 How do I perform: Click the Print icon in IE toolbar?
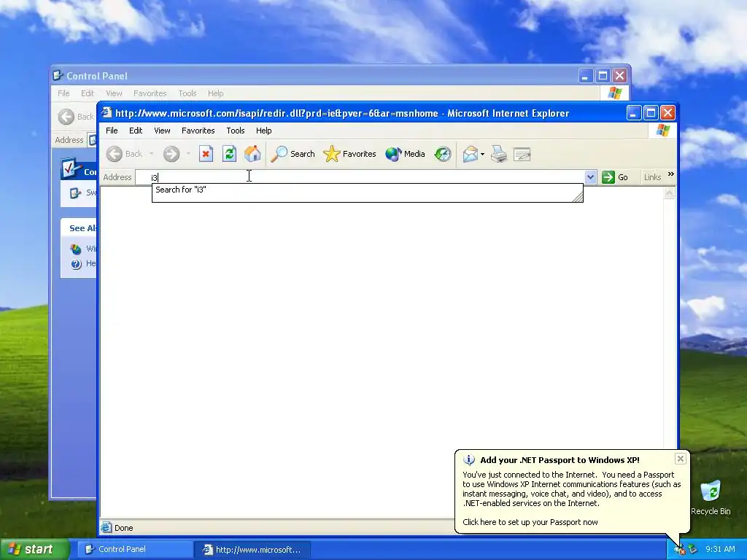(499, 154)
